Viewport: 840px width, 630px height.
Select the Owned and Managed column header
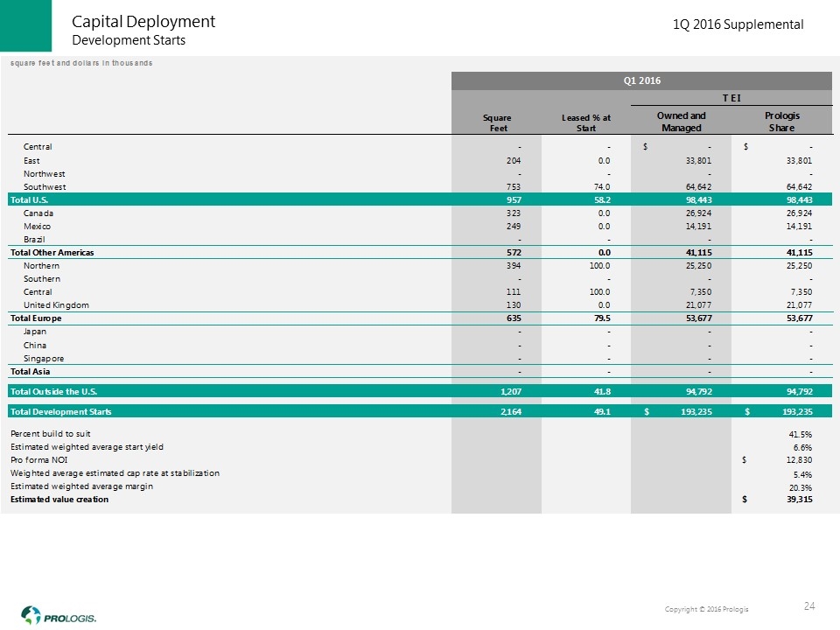click(681, 122)
